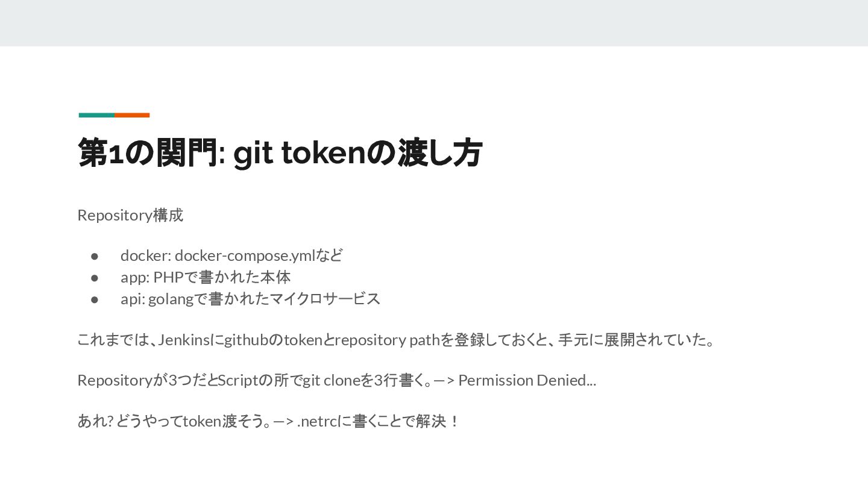
Task: Click the 'app: PHPで書かれた本体' bullet text
Action: (x=206, y=277)
